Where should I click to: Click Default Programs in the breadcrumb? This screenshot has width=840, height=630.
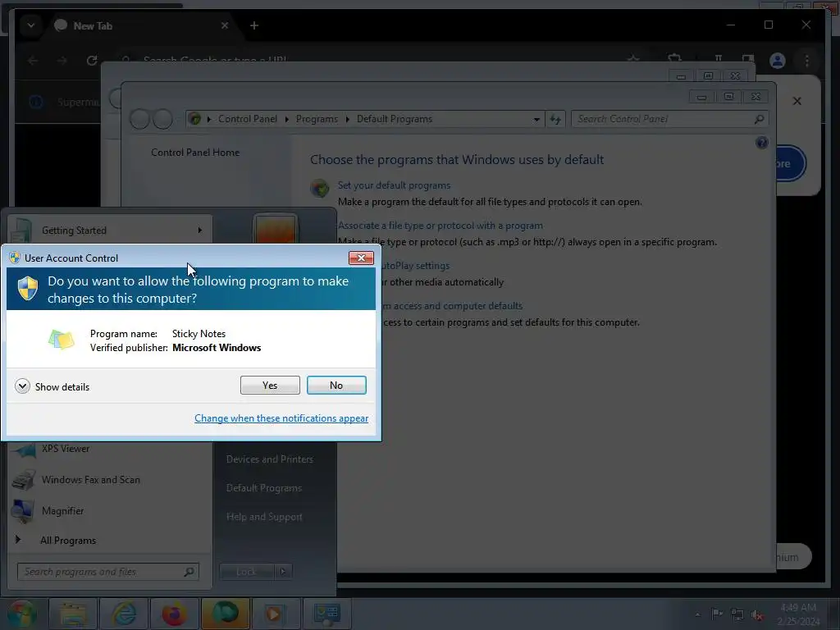coord(395,119)
